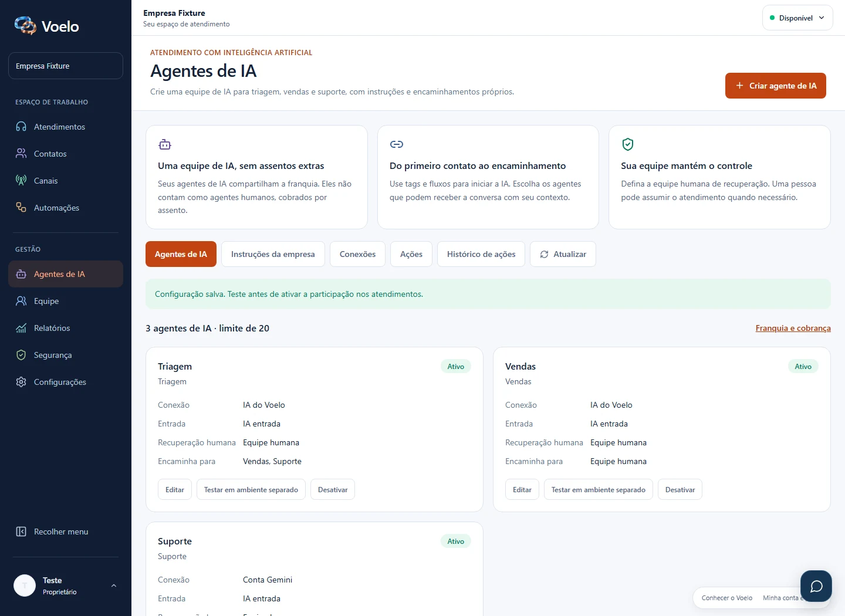Click the Ativo badge on the Vendas card
The height and width of the screenshot is (616, 845).
[x=803, y=367]
